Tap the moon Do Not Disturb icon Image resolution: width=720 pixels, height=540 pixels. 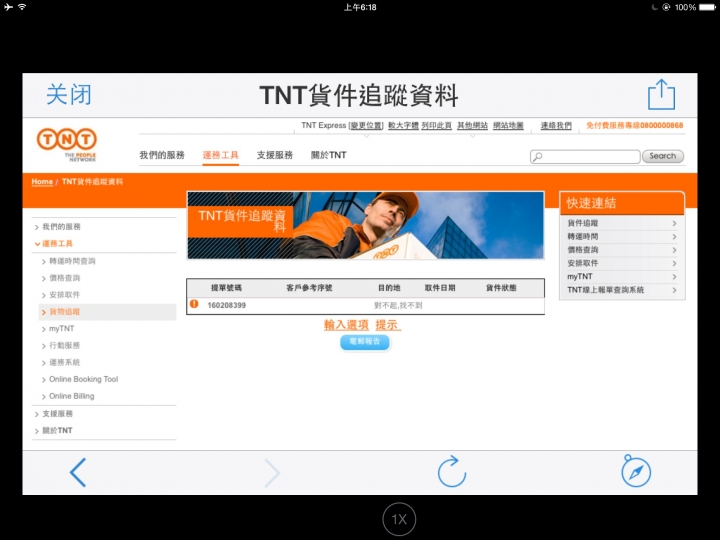654,7
